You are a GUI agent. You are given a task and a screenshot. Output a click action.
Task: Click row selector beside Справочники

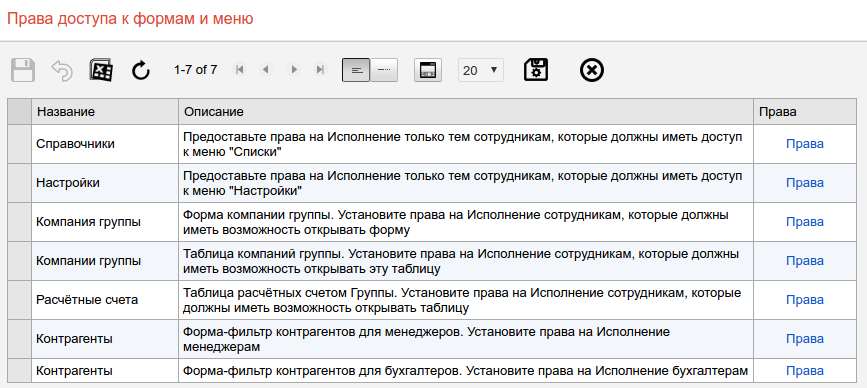[19, 144]
